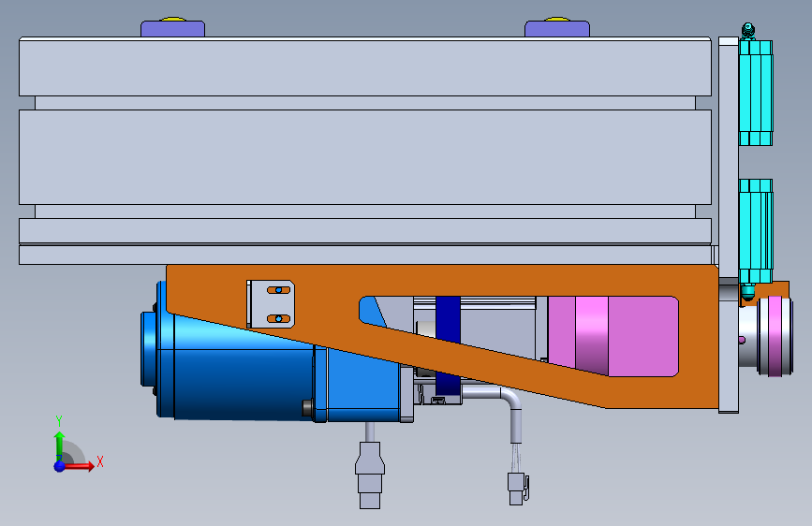Select the top large gray slab
This screenshot has width=812, height=526.
[x=365, y=67]
